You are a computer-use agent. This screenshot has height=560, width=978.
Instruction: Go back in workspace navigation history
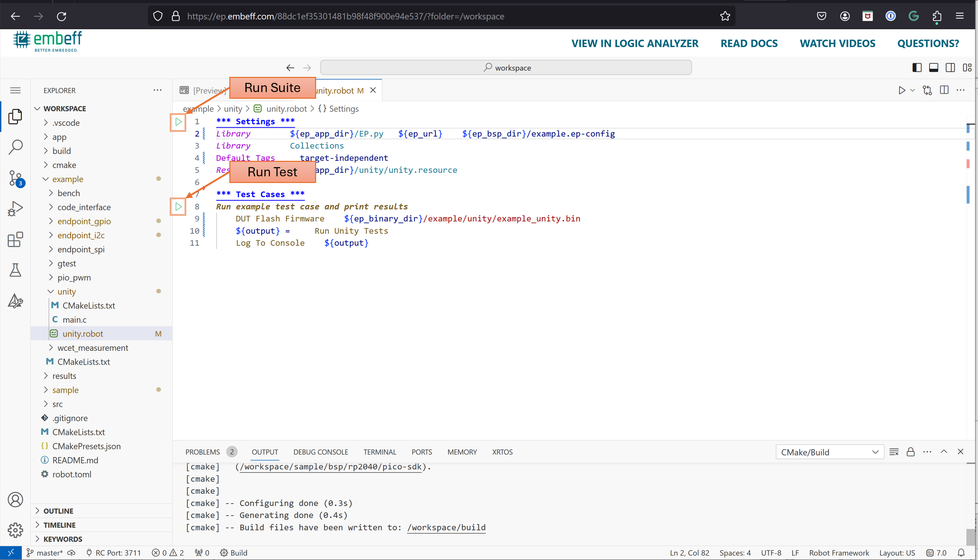click(290, 68)
